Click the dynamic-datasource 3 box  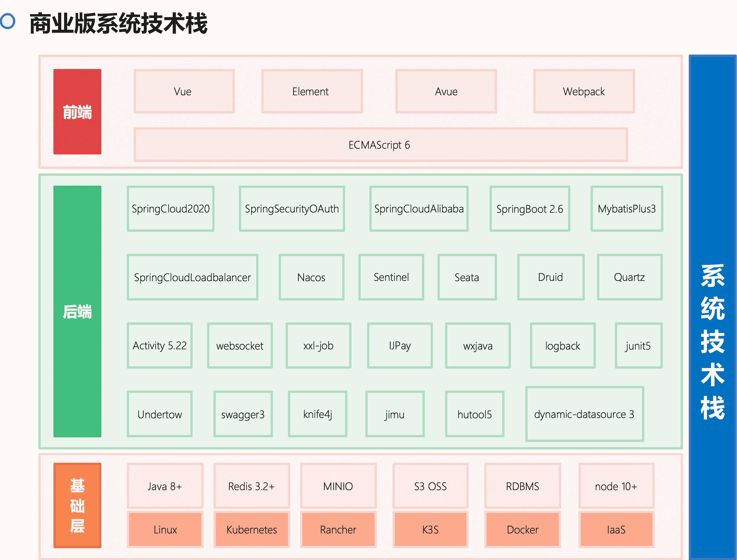tap(584, 414)
